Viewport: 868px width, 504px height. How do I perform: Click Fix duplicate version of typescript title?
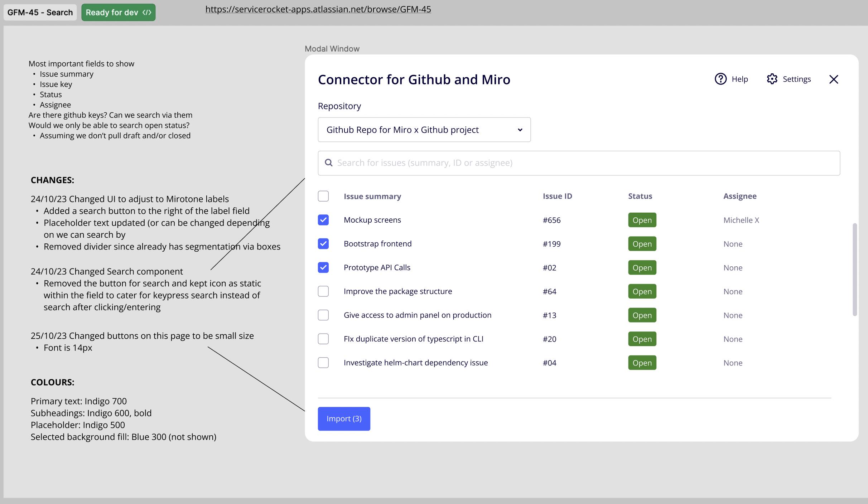414,339
